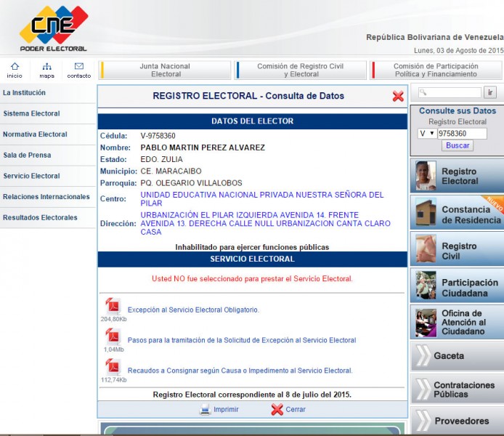The height and width of the screenshot is (436, 504).
Task: Click the red X icon beside Cerrar
Action: [x=277, y=409]
